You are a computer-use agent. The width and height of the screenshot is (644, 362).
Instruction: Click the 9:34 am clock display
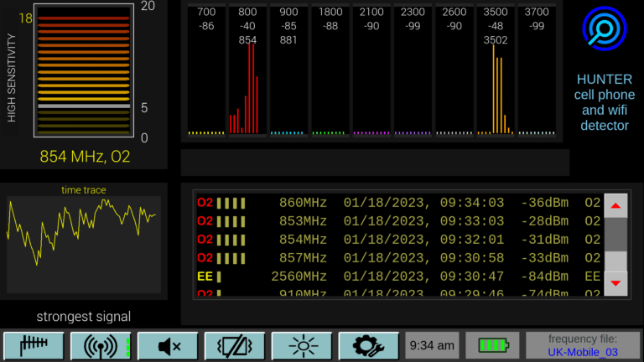[x=432, y=345]
